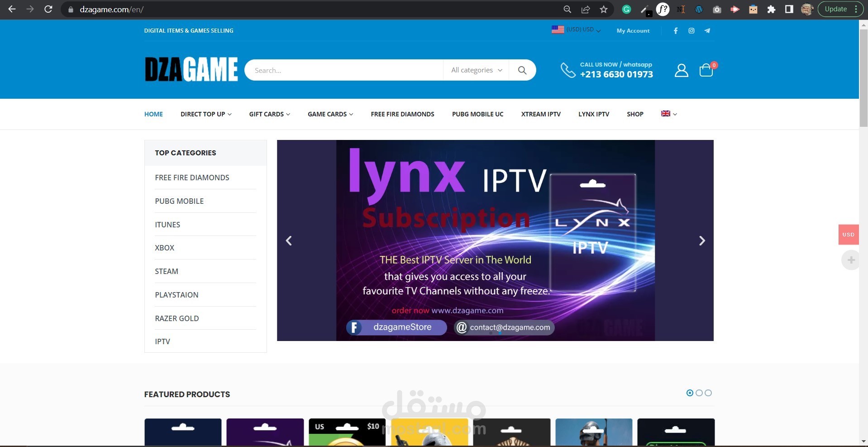Screen dimensions: 868x447
Task: Open the Steam category
Action: [167, 271]
